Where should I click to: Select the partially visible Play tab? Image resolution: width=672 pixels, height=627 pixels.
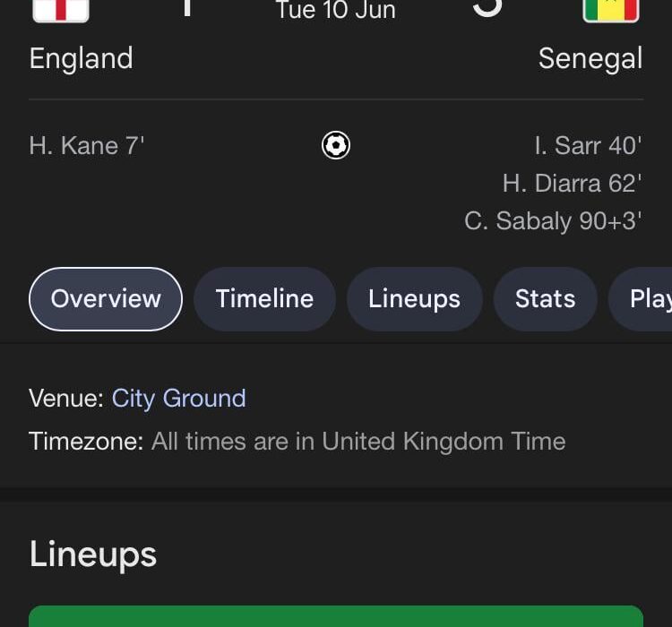(x=641, y=298)
